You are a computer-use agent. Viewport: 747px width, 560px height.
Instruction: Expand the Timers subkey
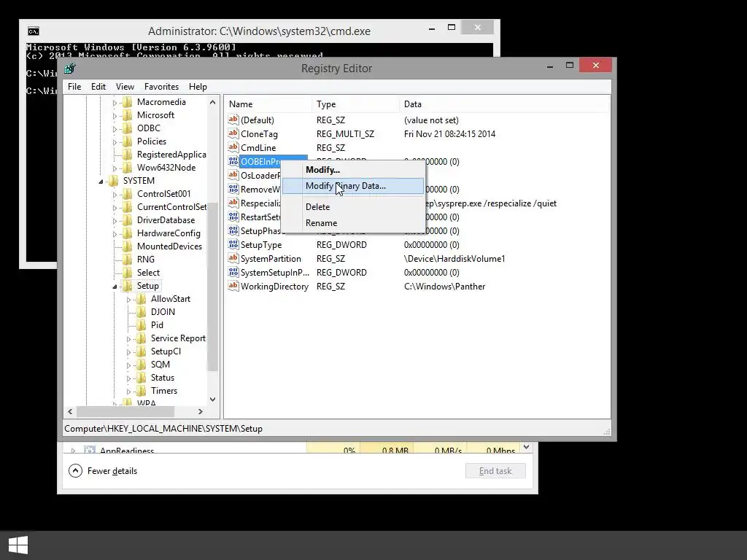[x=128, y=391]
